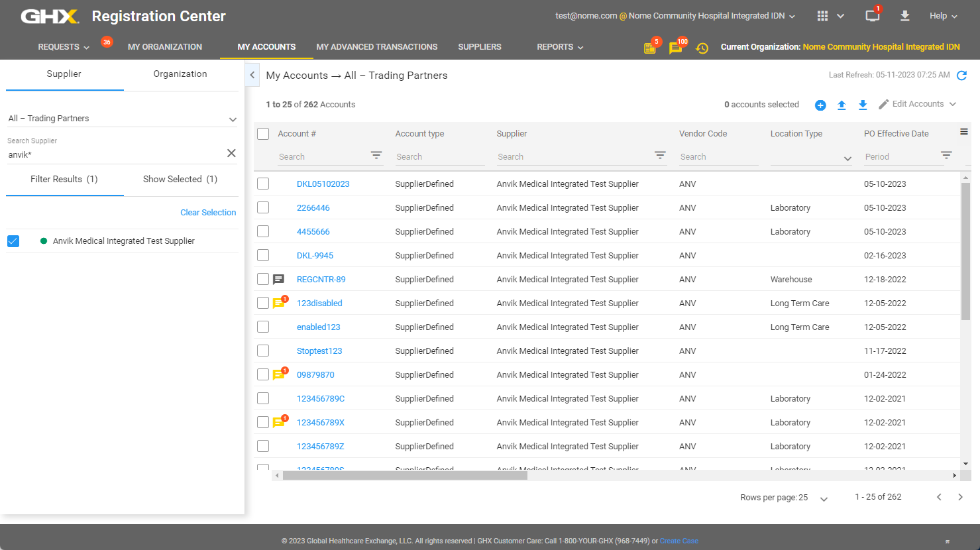The width and height of the screenshot is (980, 550).
Task: Click the upload accounts arrow icon
Action: pyautogui.click(x=842, y=105)
